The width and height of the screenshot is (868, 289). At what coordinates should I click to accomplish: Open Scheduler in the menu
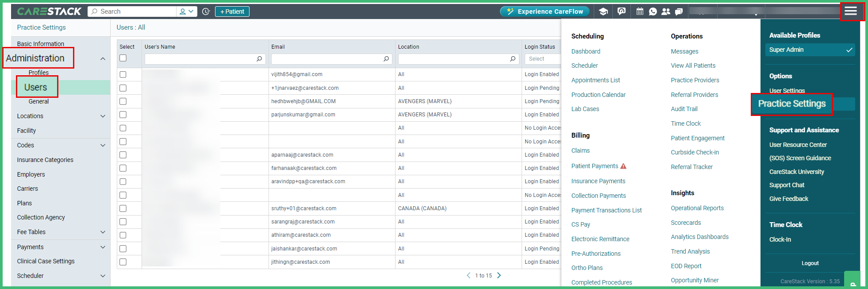pos(584,66)
